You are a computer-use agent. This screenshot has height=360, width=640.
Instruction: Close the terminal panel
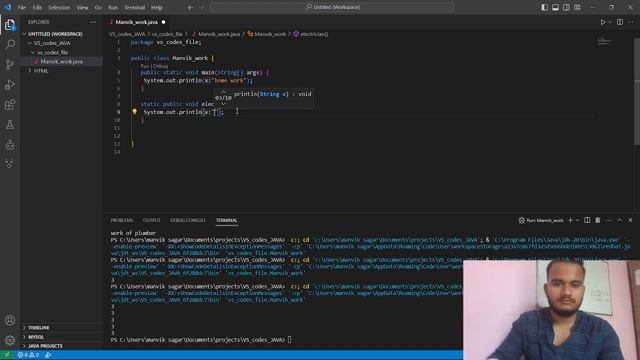coord(630,220)
